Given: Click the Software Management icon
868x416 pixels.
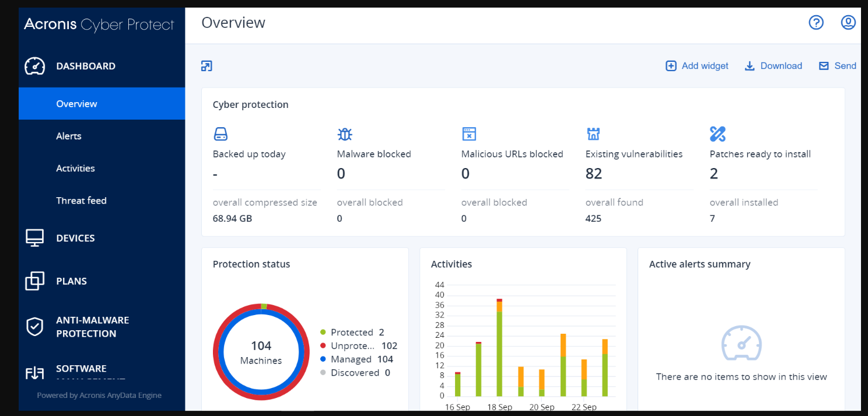Looking at the screenshot, I should (35, 372).
